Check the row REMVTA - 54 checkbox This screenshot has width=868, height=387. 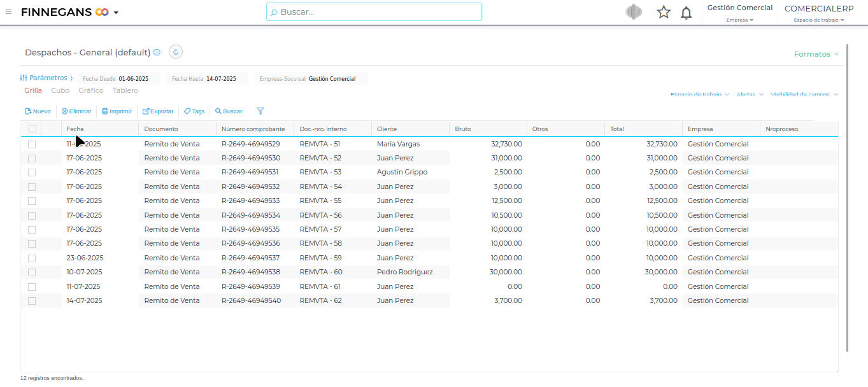tap(32, 187)
